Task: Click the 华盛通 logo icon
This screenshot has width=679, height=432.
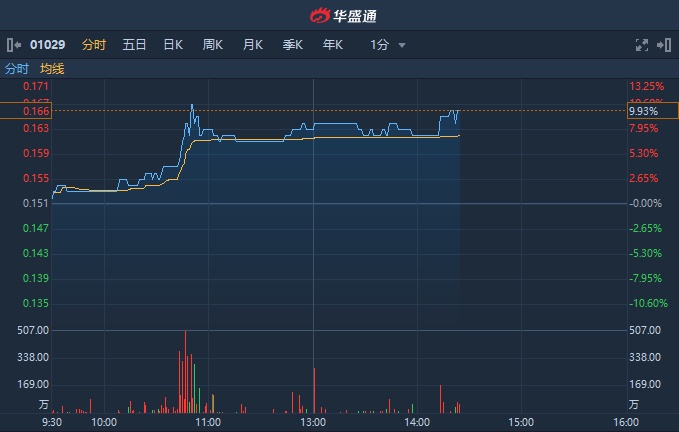Action: point(320,15)
